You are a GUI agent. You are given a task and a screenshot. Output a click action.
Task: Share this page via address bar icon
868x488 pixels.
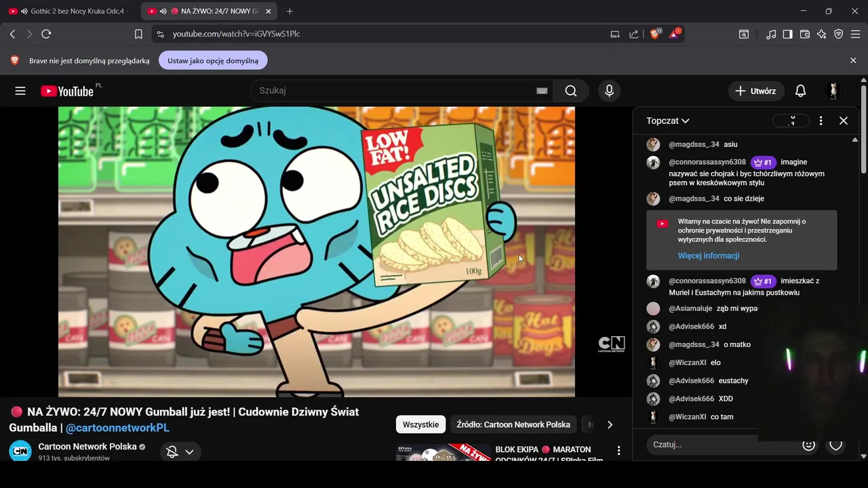[633, 34]
